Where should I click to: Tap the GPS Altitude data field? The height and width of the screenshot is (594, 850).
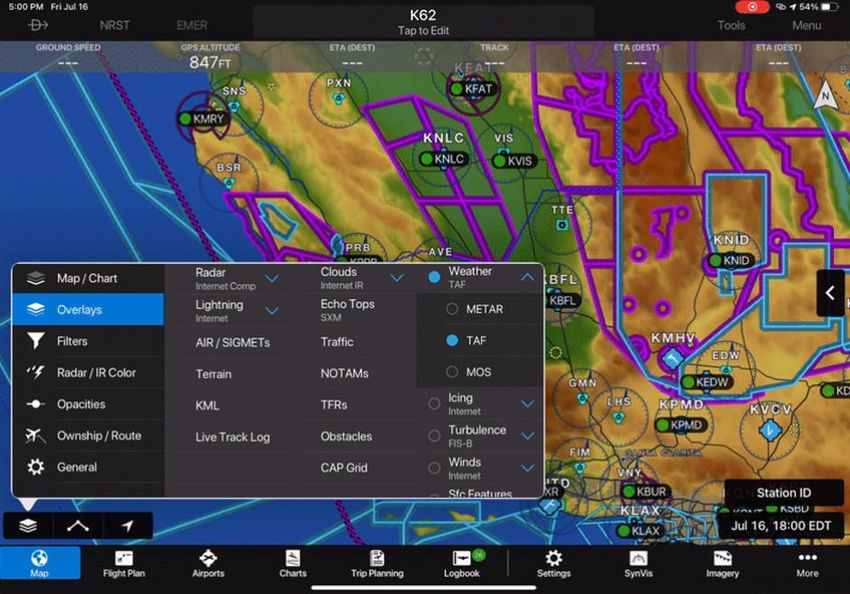point(210,57)
